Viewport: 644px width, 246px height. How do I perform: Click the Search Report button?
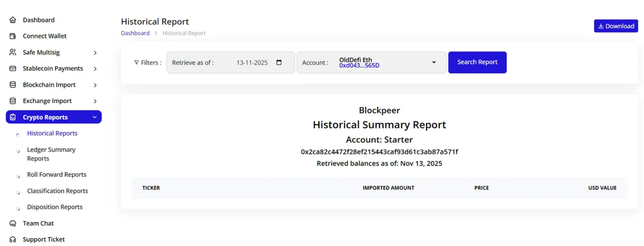coord(477,62)
